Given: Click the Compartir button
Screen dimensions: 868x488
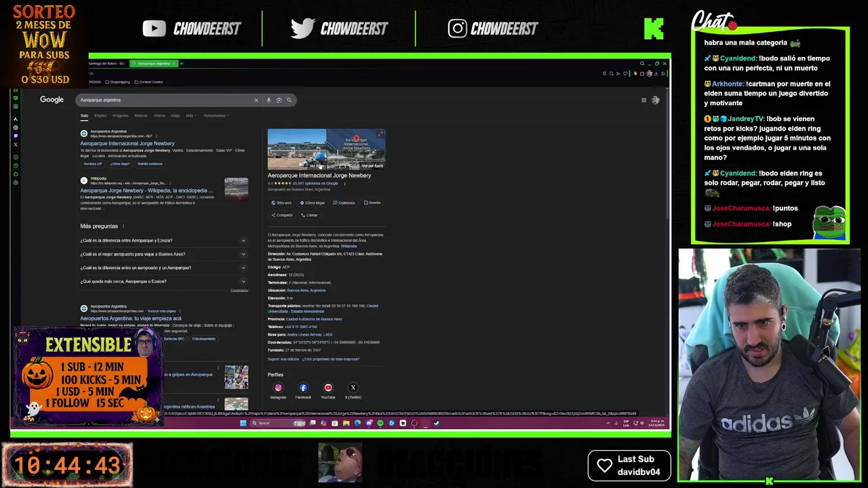Looking at the screenshot, I should tap(282, 216).
